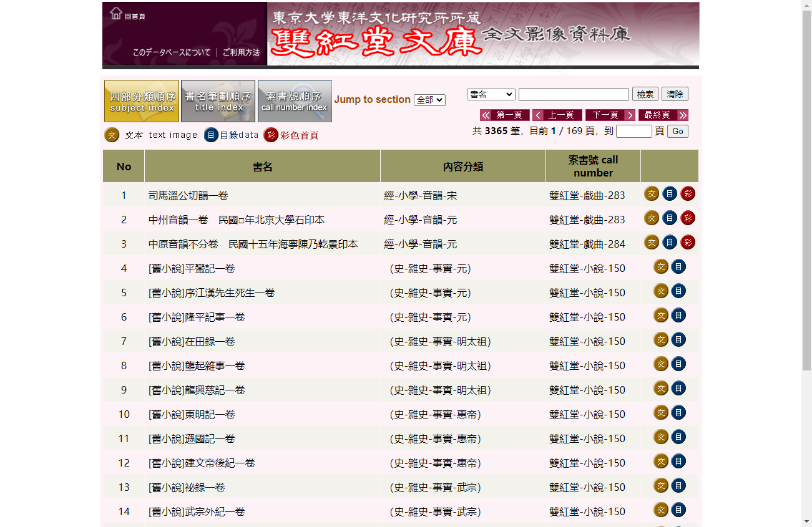Screen dimensions: 812x527
Task: Click title [舊小說]武宗外紀一卷
Action: 197,511
